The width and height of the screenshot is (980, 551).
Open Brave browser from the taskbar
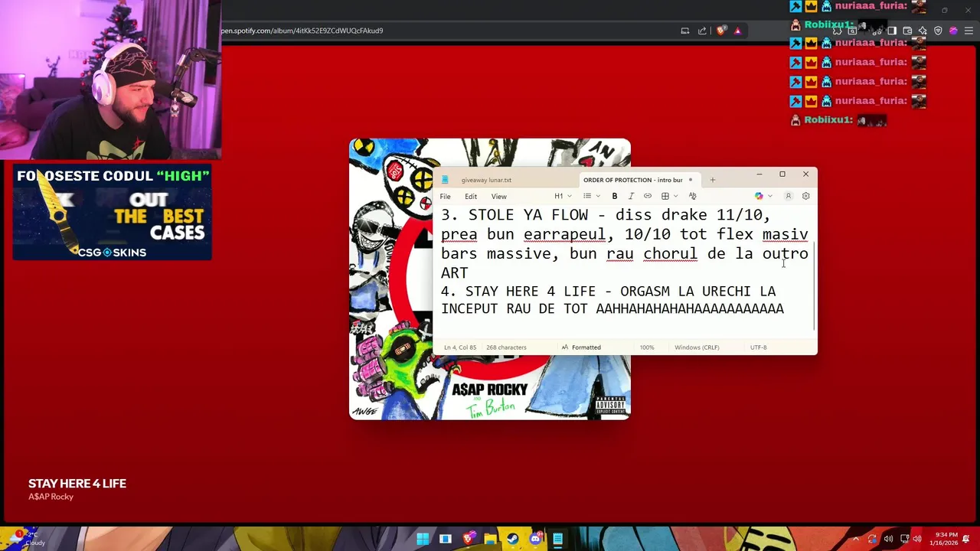(x=468, y=539)
